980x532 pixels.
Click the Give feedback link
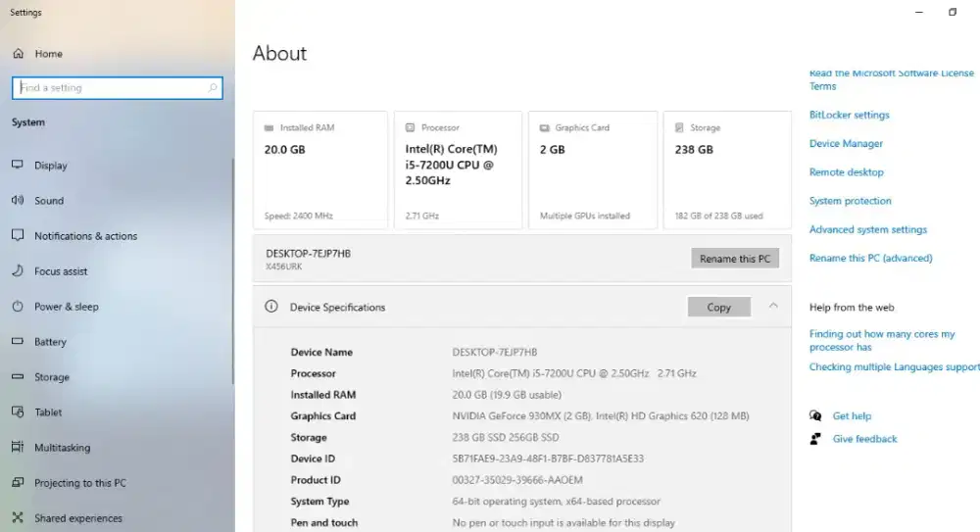point(864,439)
